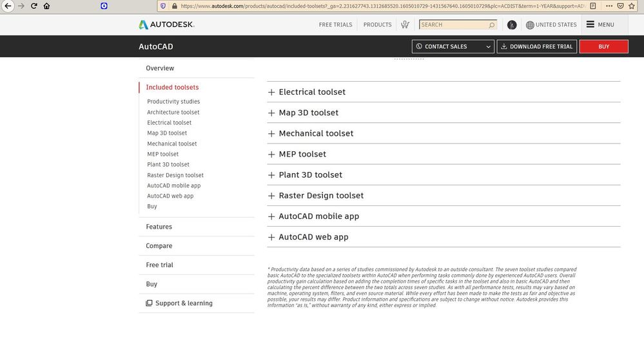Open page actions three-dot menu
Viewport: 644px width, 340px height.
pyautogui.click(x=609, y=6)
